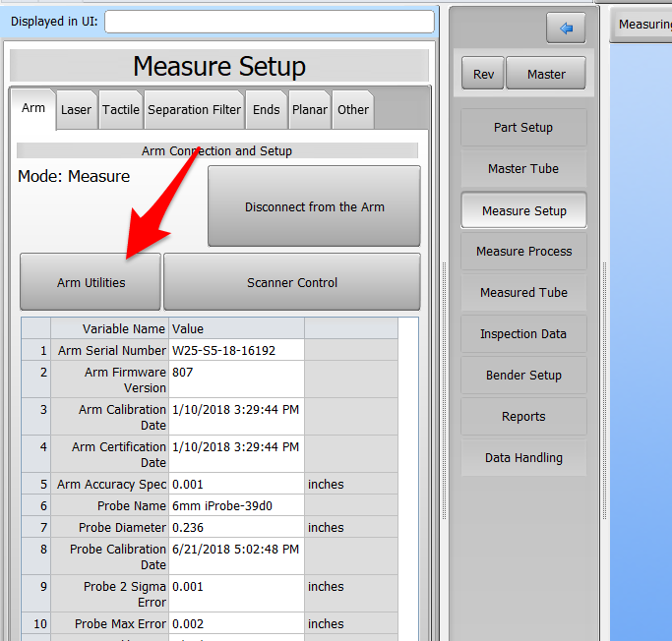
Task: Navigate to Measure Process
Action: [x=523, y=252]
